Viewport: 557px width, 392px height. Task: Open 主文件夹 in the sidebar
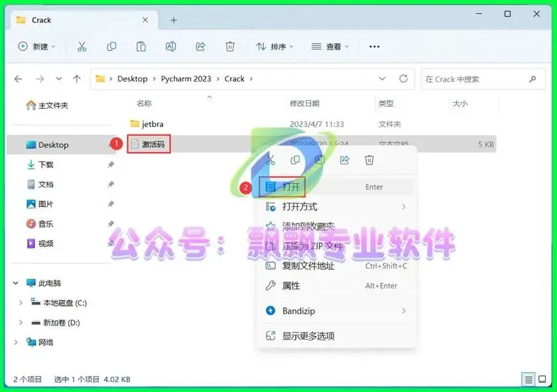click(47, 105)
